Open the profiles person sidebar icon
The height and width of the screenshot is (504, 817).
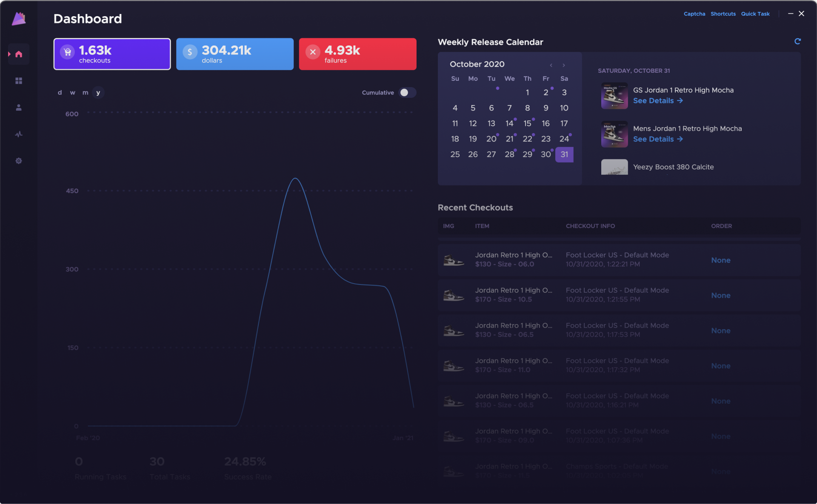coord(19,108)
